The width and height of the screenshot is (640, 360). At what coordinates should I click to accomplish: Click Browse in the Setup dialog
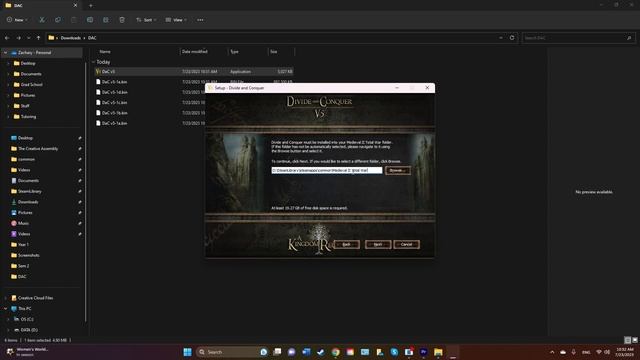click(397, 170)
